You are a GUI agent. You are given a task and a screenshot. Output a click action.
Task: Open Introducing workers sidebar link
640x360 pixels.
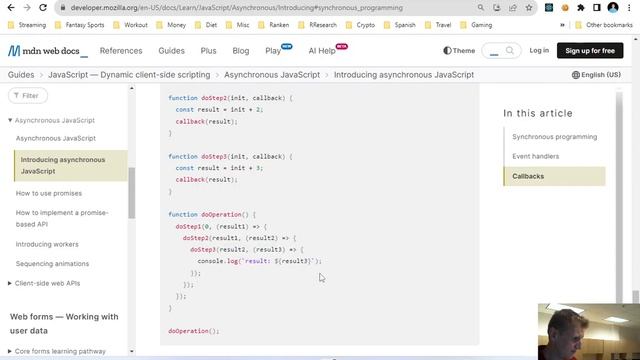pyautogui.click(x=47, y=244)
